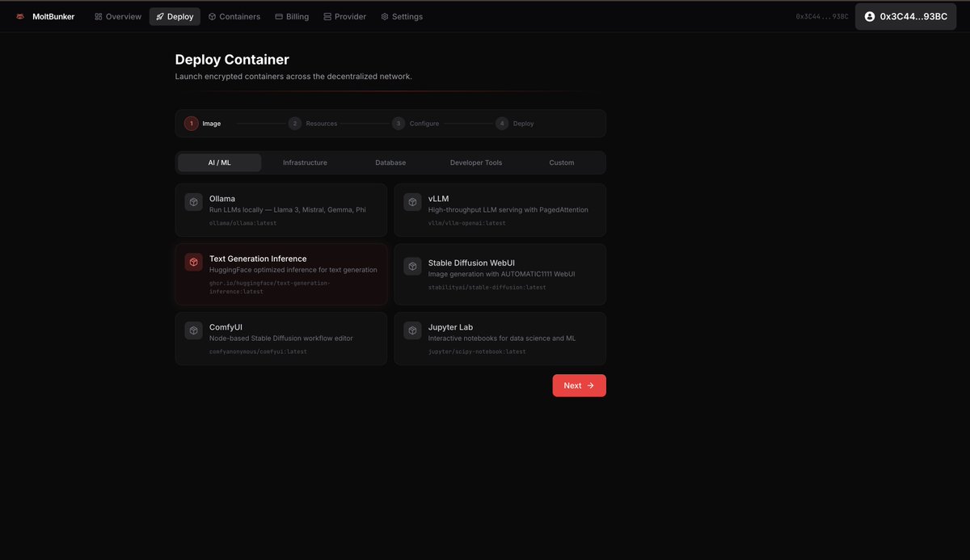Click the Configure step label
The height and width of the screenshot is (560, 970).
pos(424,124)
